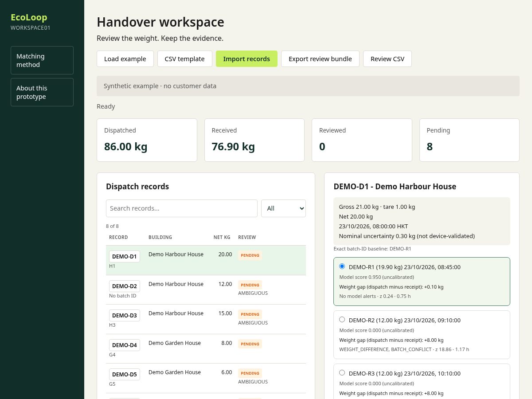Click the 'DEMO-D1 - Demo Harbour House' heading
The image size is (532, 399).
pos(395,187)
